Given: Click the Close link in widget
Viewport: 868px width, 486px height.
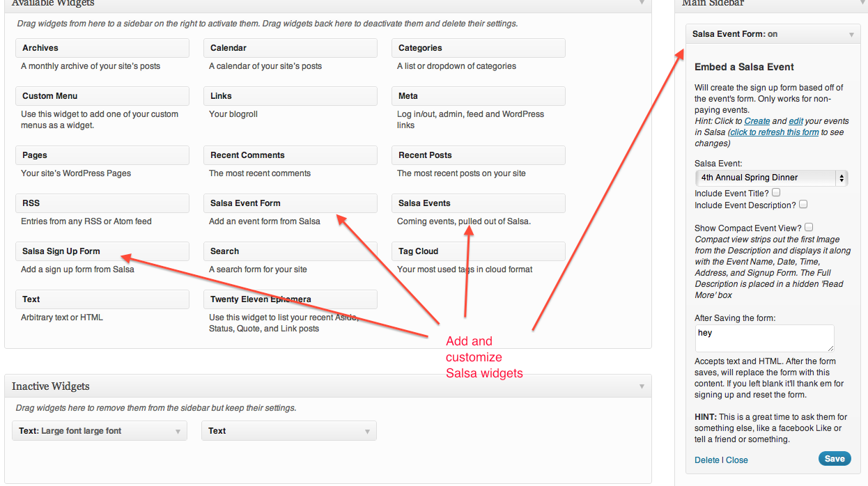Looking at the screenshot, I should [737, 460].
